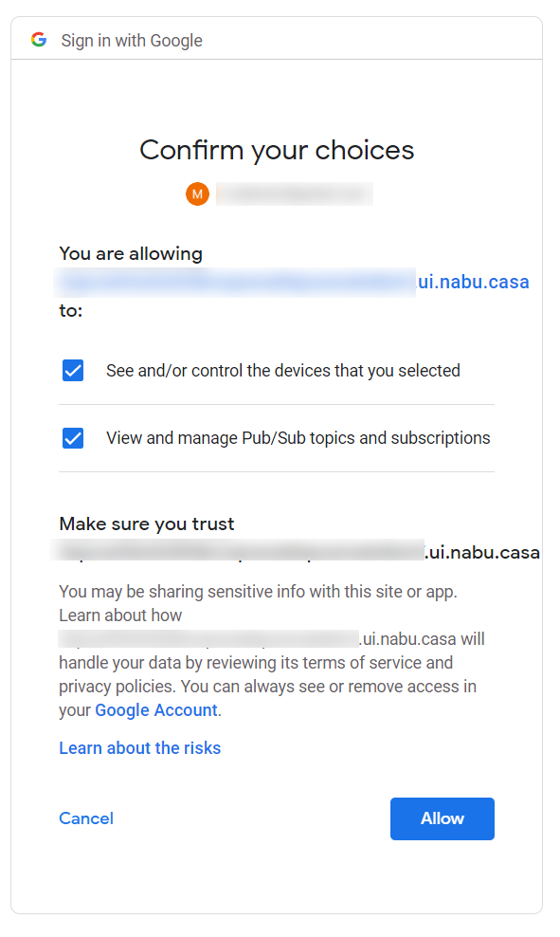Disable the Pub/Sub topics permission checkbox
The height and width of the screenshot is (937, 560).
pos(73,438)
